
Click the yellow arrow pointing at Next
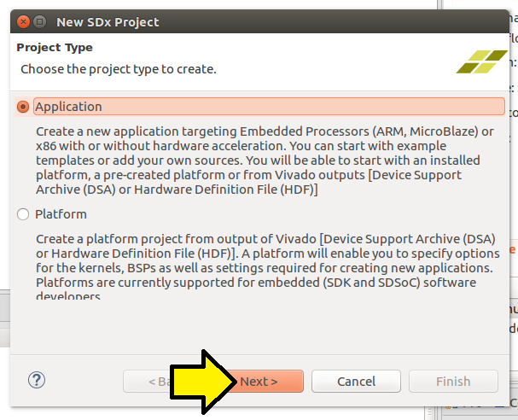(204, 382)
